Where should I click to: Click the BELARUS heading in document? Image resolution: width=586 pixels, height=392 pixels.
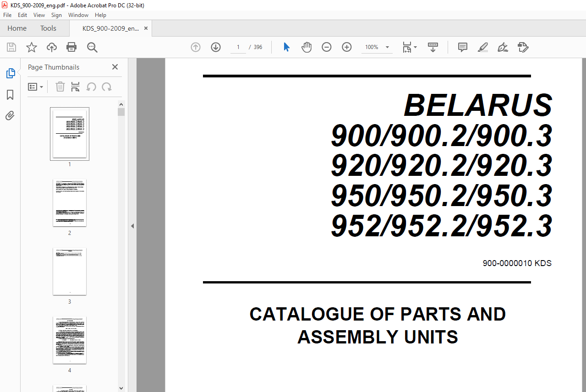pos(478,106)
